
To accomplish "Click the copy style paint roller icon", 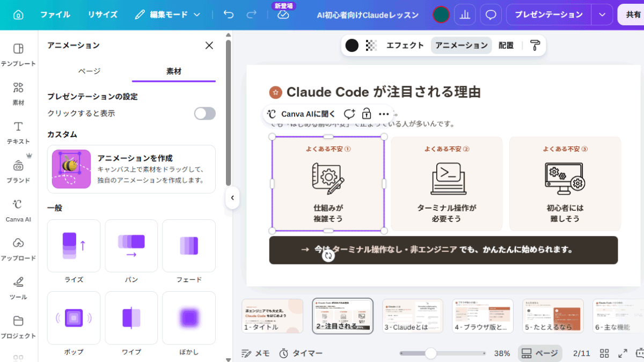I will (535, 46).
